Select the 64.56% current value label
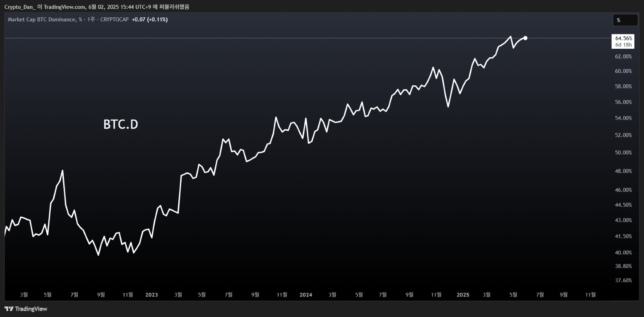644x317 pixels. pos(623,38)
